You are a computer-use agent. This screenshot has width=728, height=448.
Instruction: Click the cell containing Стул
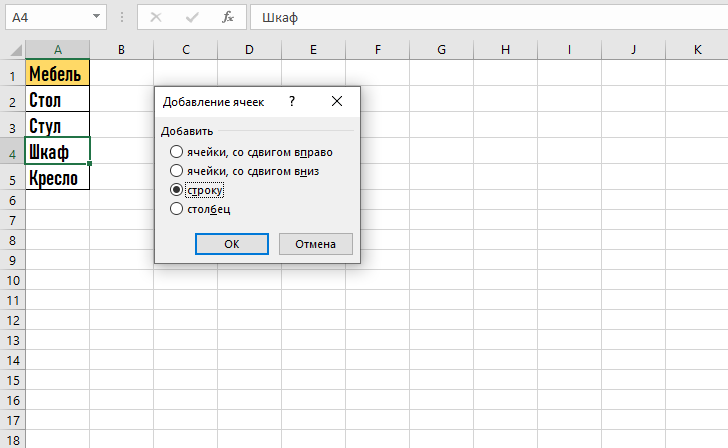[58, 125]
